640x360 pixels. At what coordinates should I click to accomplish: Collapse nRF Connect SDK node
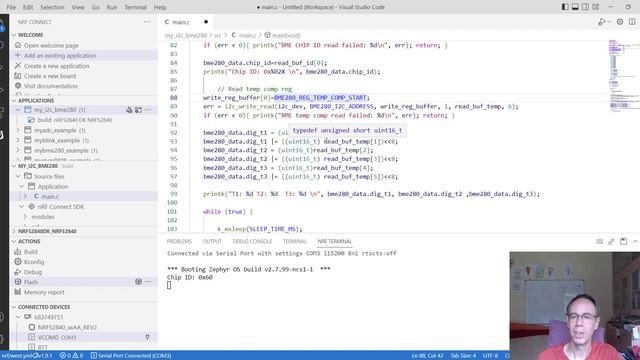pyautogui.click(x=22, y=207)
